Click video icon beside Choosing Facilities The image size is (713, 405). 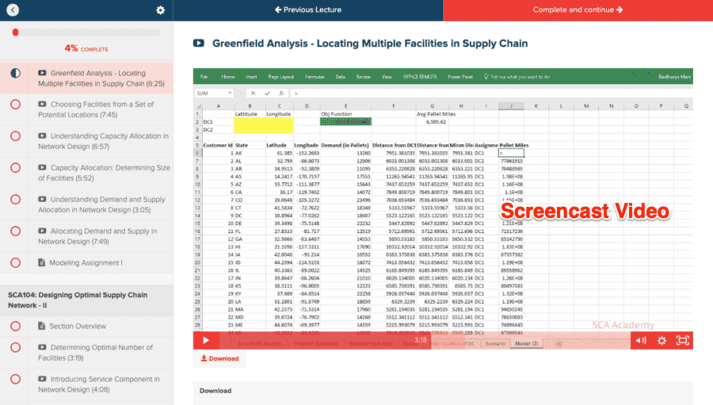pos(42,104)
